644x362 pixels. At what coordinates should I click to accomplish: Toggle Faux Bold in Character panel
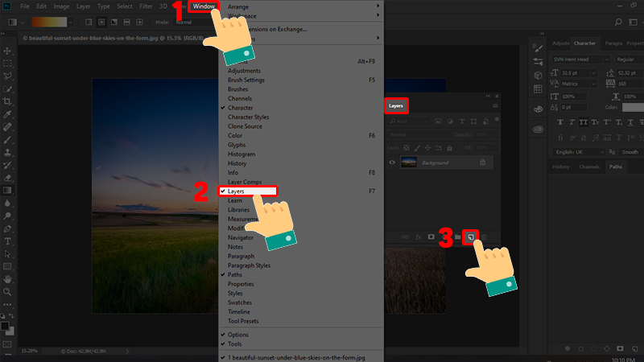point(559,122)
